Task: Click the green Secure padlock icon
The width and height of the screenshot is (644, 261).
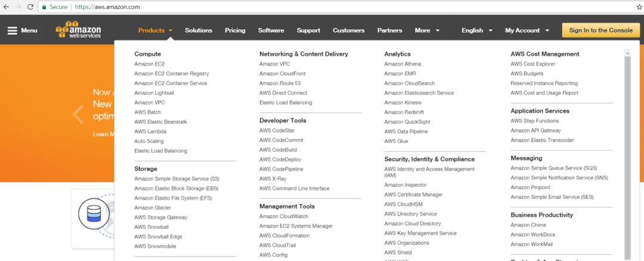Action: 44,7
